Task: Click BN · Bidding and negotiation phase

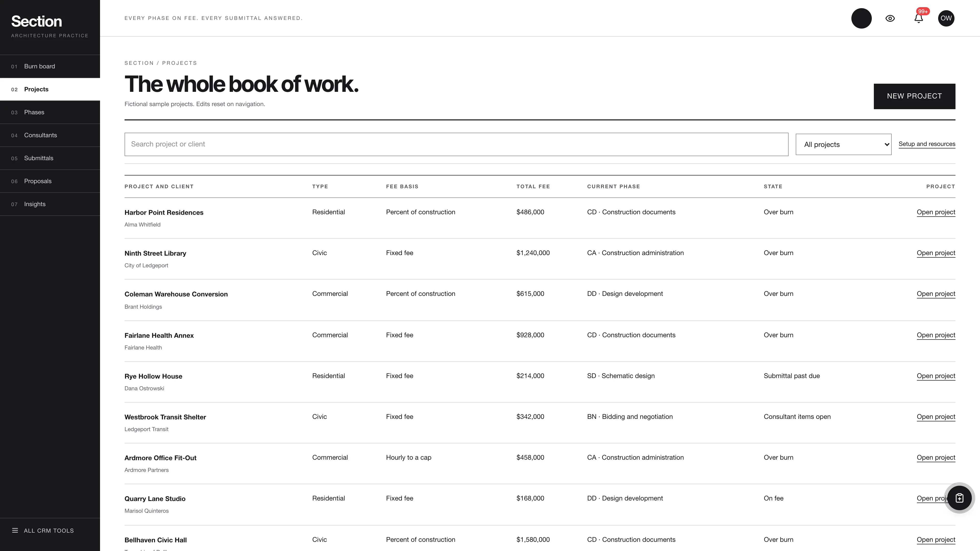Action: 630,416
